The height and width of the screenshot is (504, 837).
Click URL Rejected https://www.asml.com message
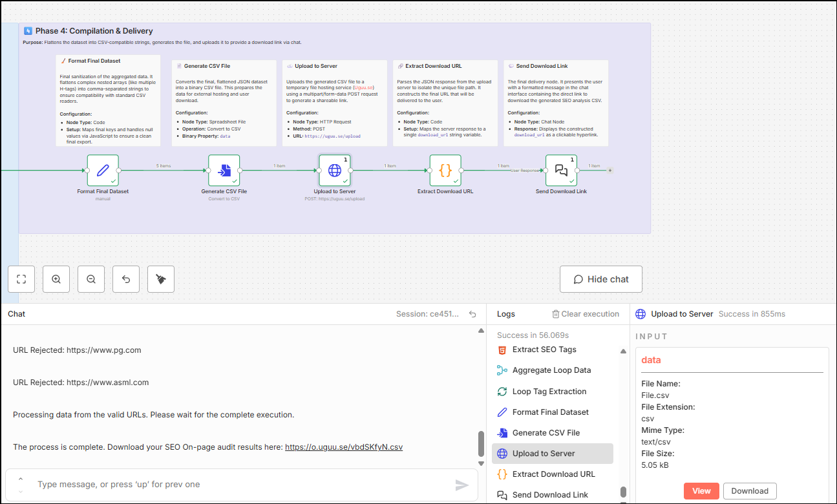click(81, 383)
